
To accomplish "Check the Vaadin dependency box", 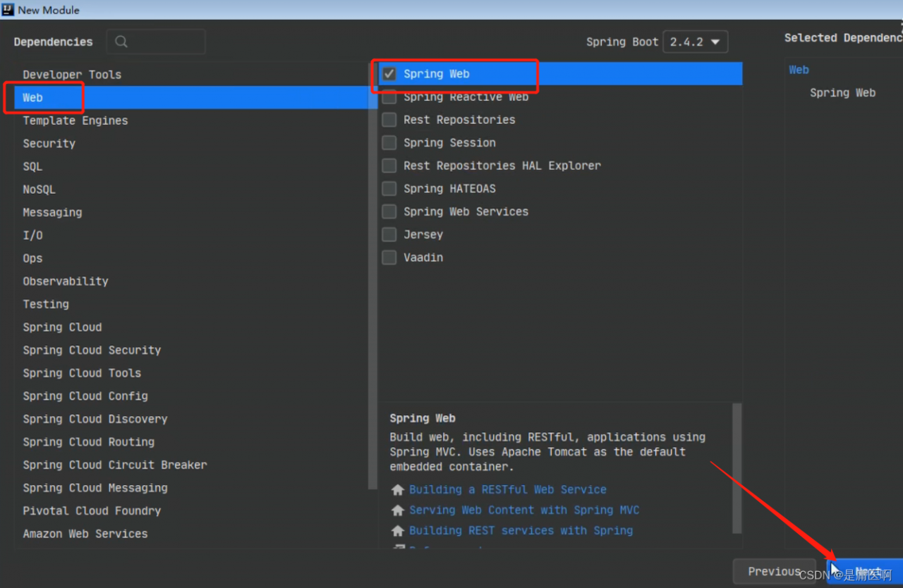I will point(389,257).
